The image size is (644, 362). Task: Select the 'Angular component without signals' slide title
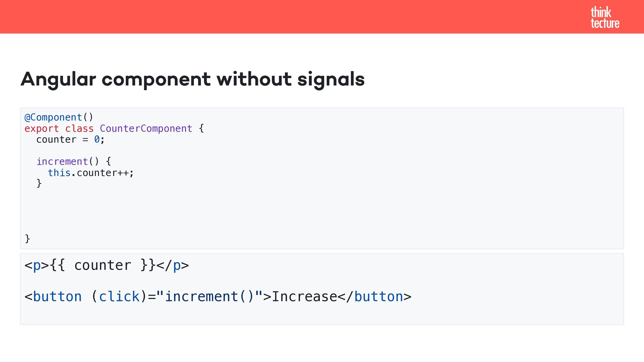coord(193,79)
